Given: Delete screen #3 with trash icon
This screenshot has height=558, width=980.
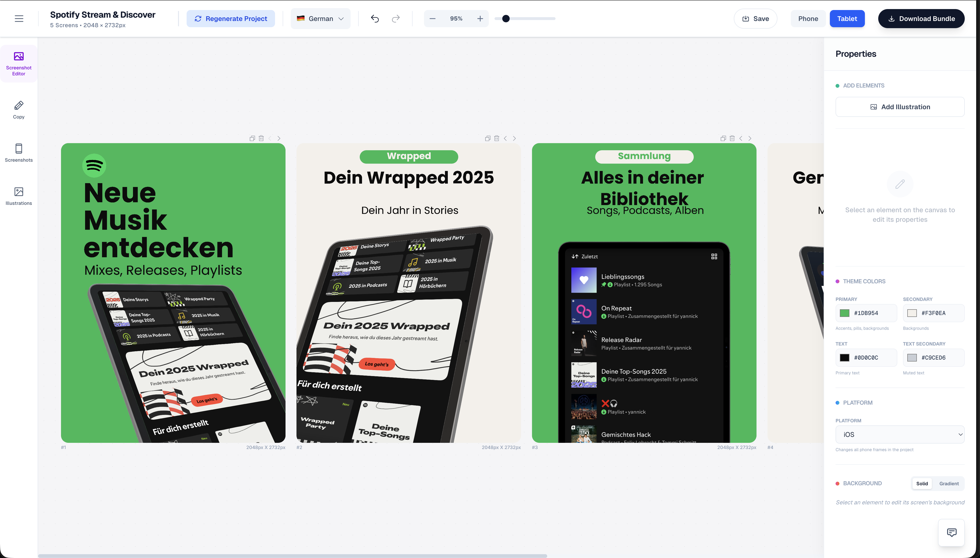Looking at the screenshot, I should (x=732, y=138).
